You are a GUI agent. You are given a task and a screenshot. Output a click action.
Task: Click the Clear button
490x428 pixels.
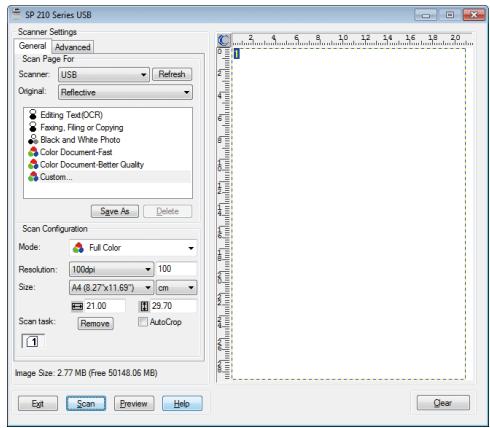pyautogui.click(x=443, y=403)
